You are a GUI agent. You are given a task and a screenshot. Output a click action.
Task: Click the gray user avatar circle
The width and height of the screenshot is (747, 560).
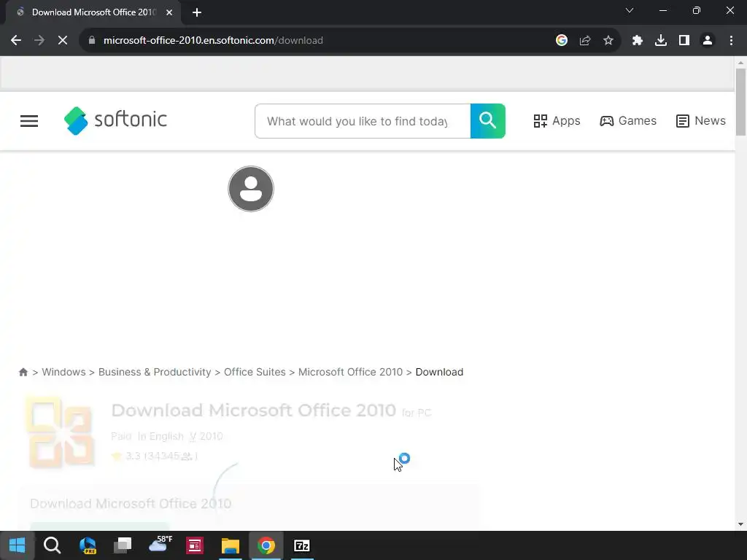(x=251, y=189)
